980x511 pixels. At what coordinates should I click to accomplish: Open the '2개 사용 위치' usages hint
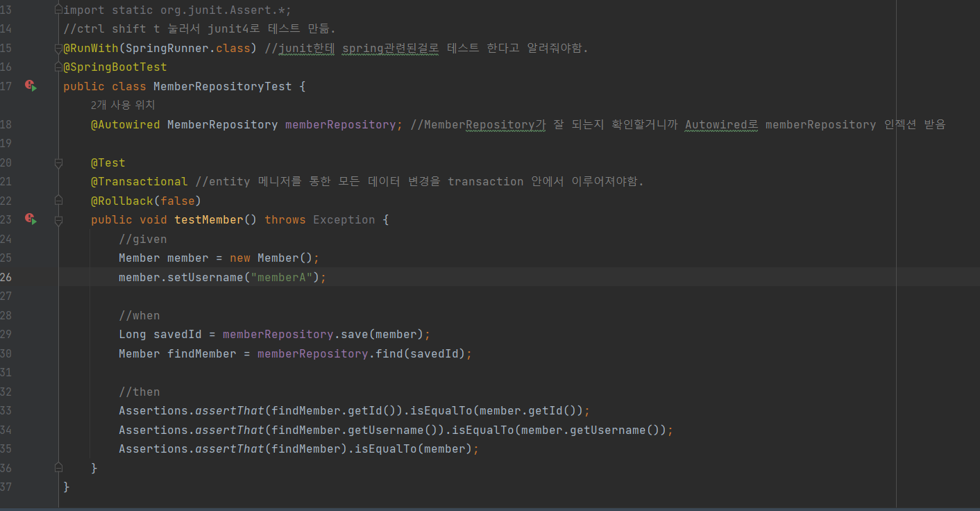tap(123, 106)
